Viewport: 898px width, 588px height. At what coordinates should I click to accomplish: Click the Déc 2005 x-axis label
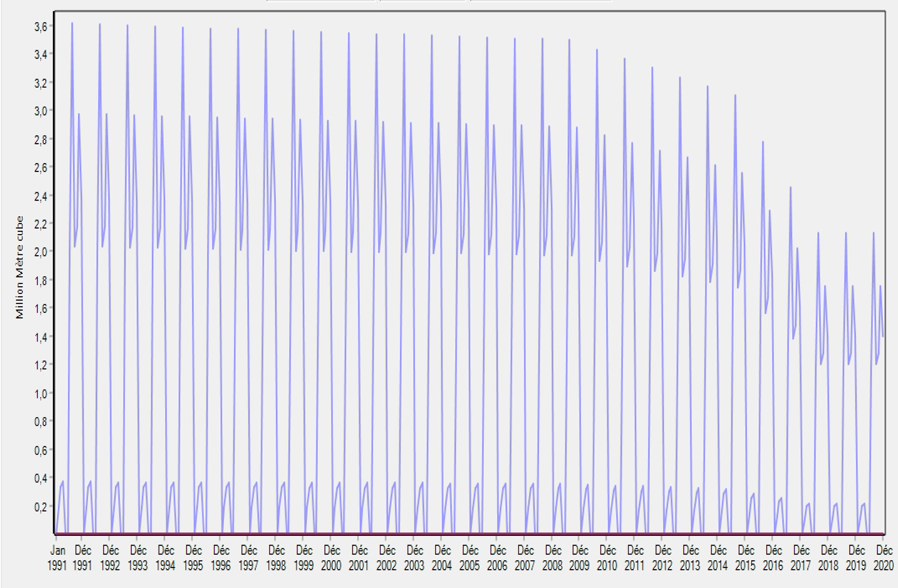pyautogui.click(x=470, y=558)
